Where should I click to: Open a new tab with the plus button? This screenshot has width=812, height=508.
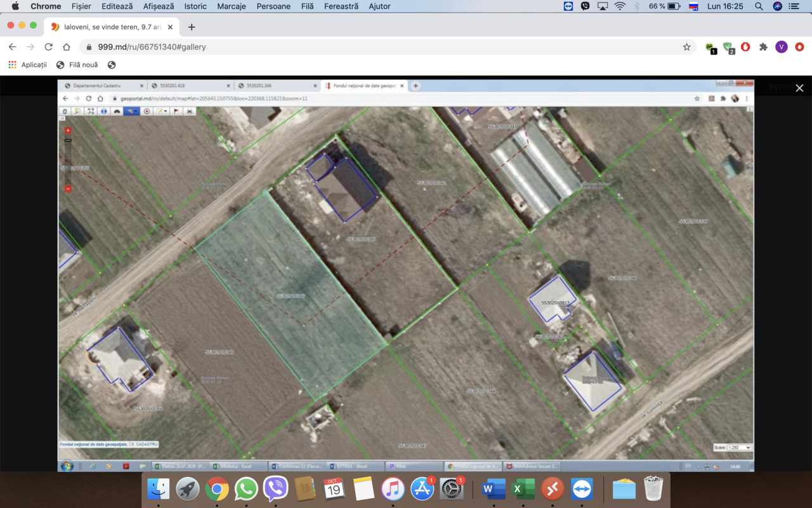tap(192, 27)
